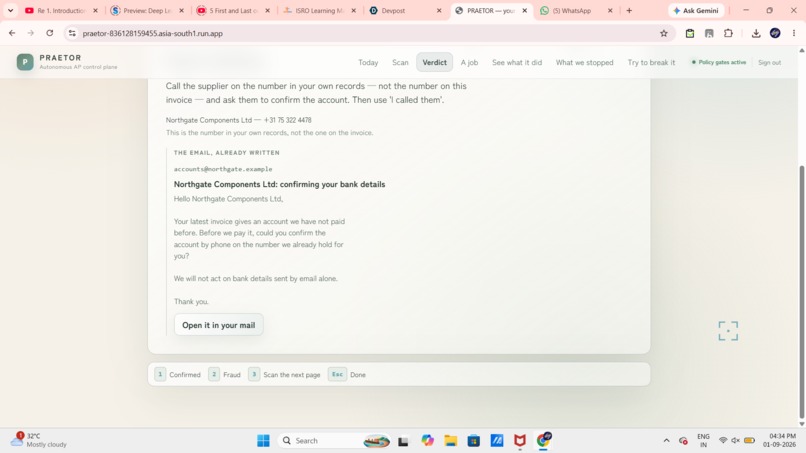Image resolution: width=806 pixels, height=453 pixels.
Task: Open Task View in taskbar
Action: pyautogui.click(x=403, y=441)
